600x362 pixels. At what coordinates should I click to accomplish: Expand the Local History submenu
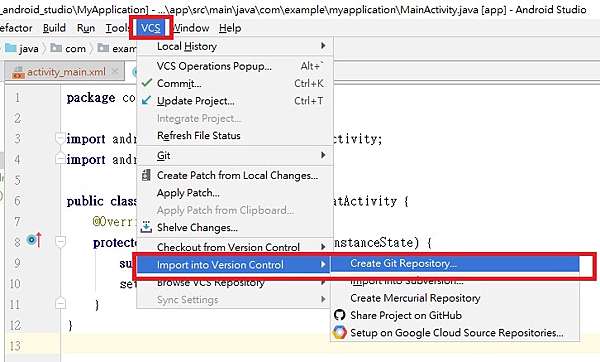tap(235, 46)
